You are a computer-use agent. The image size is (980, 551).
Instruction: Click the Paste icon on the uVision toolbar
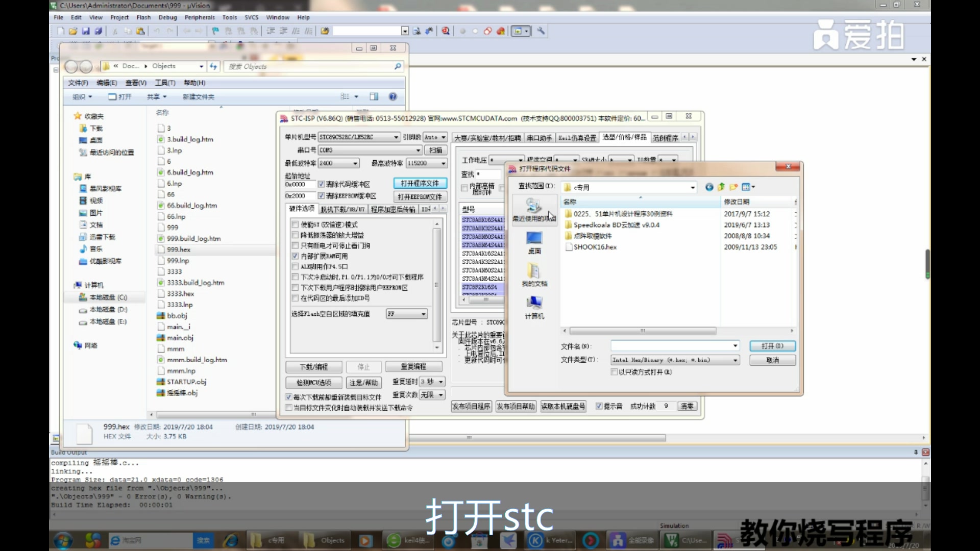tap(141, 31)
